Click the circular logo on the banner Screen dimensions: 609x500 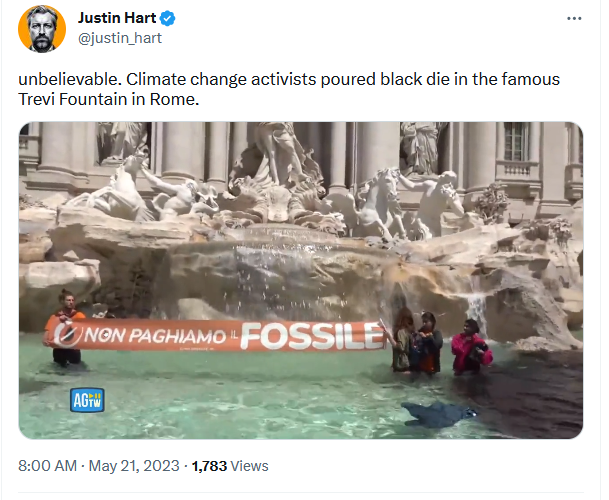68,335
